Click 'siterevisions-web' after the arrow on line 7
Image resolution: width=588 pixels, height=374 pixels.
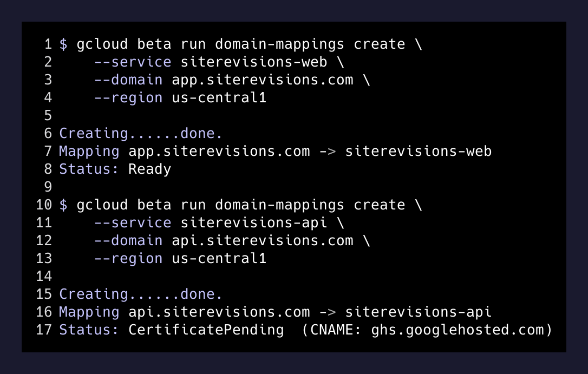click(418, 152)
